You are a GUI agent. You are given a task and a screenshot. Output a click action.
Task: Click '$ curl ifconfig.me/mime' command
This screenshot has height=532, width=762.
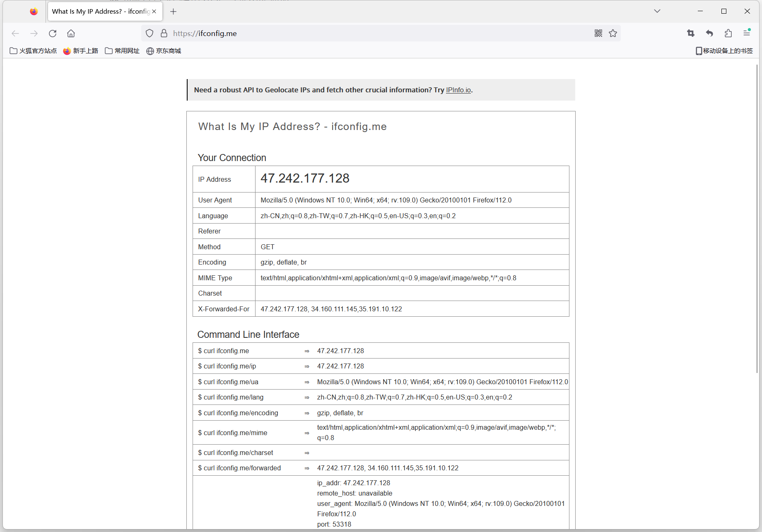pyautogui.click(x=233, y=433)
